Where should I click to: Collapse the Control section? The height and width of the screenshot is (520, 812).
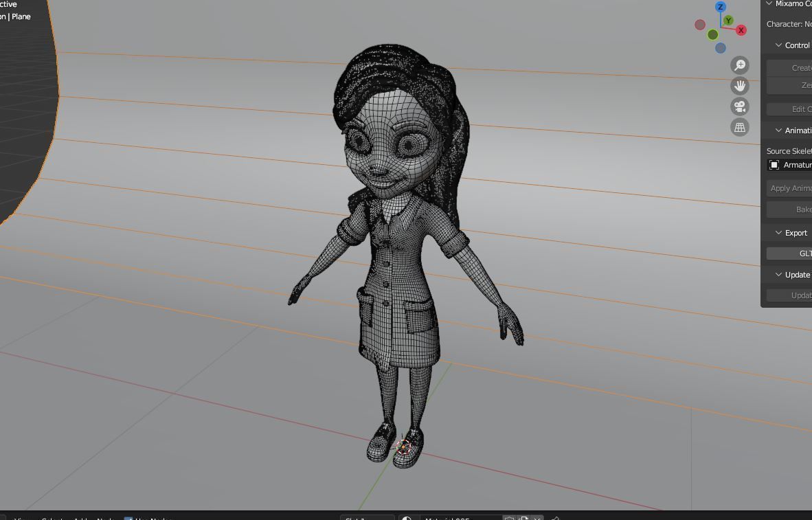click(x=778, y=45)
